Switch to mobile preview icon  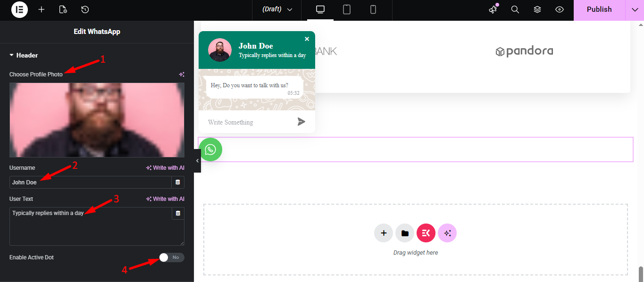point(373,9)
